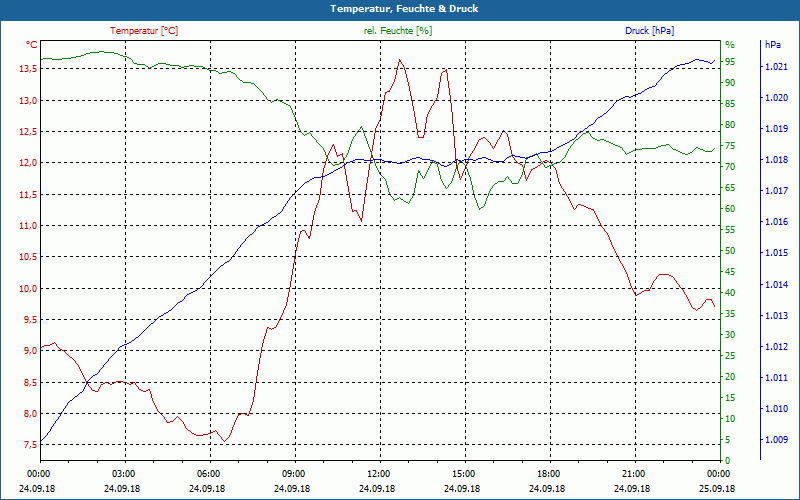Viewport: 800px width, 500px height.
Task: Click the "13,0" temperature axis value
Action: pos(28,101)
